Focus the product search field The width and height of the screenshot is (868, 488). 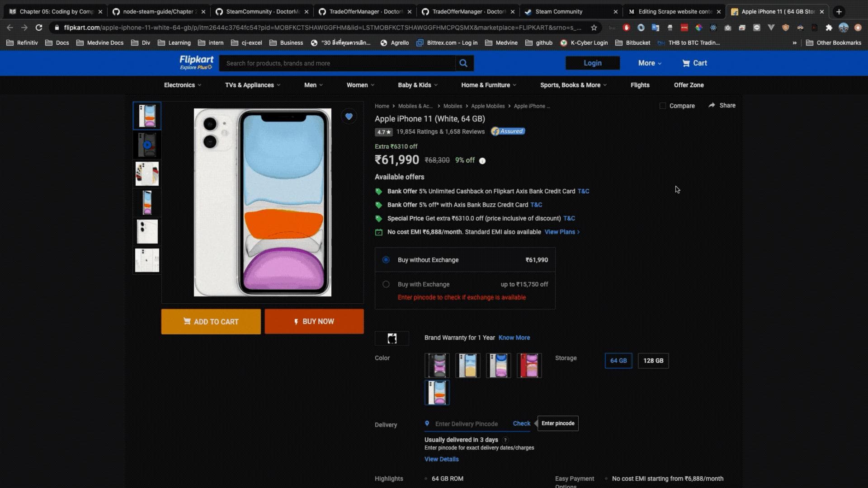(337, 63)
